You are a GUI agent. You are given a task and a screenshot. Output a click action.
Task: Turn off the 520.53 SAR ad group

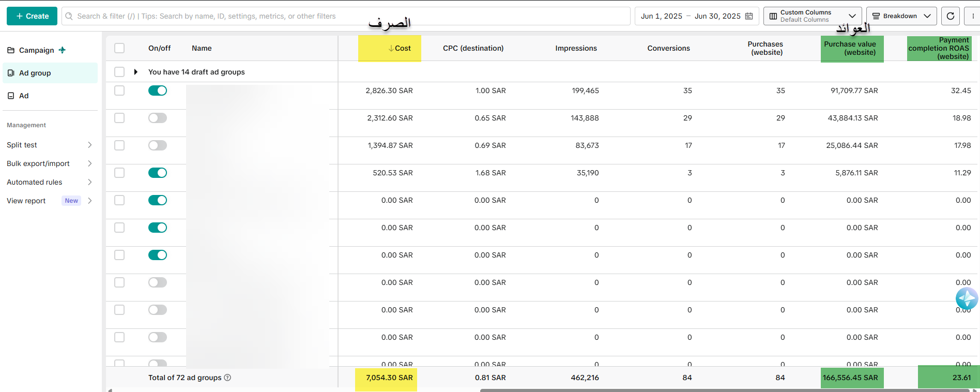(x=158, y=173)
